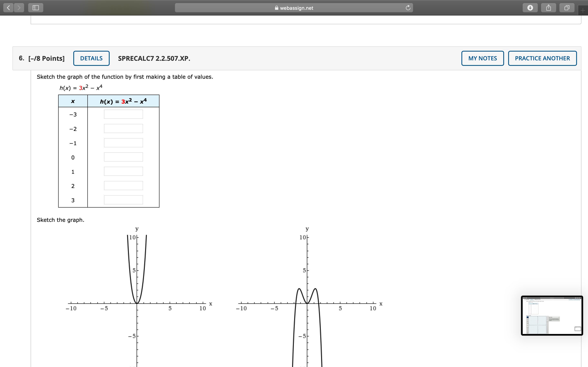Go back to previous page
Image resolution: width=588 pixels, height=367 pixels.
[9, 8]
